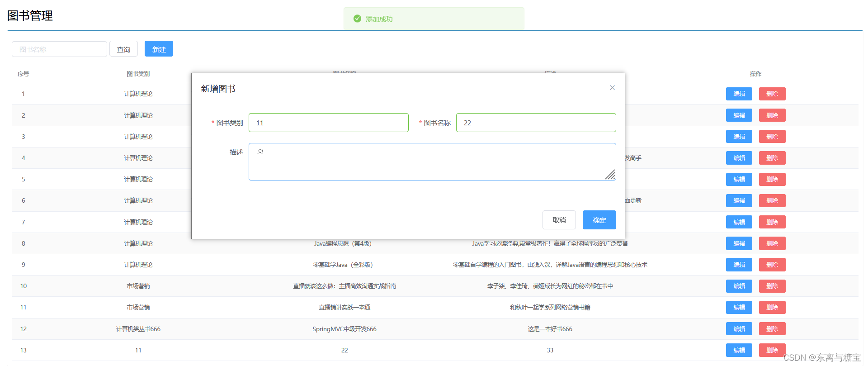This screenshot has width=868, height=366.
Task: Click the green success checkmark icon
Action: coord(357,19)
